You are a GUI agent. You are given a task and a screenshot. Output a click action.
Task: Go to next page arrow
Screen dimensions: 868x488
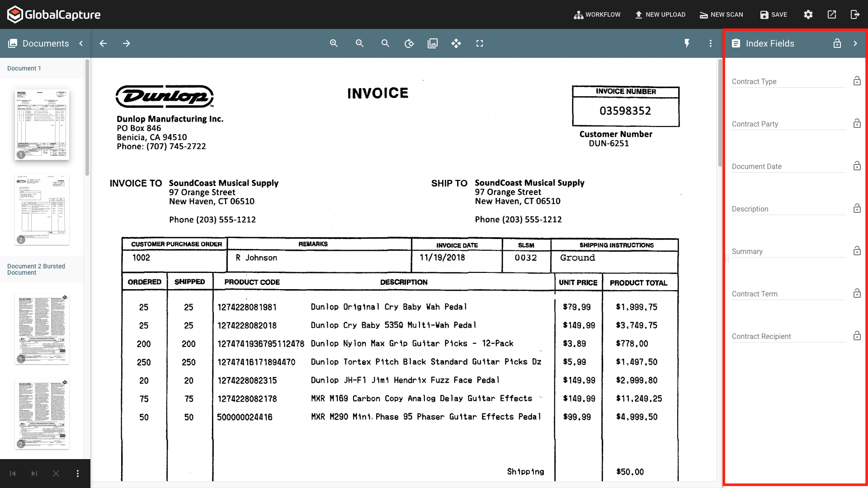coord(127,43)
